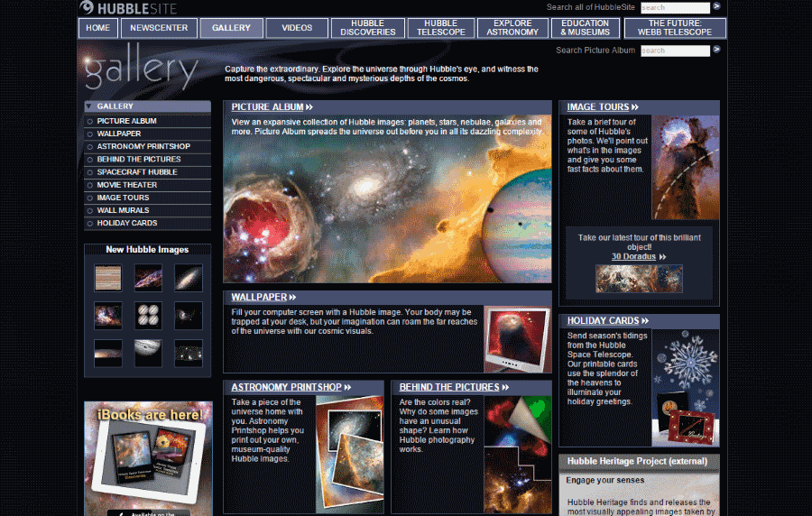Open the BEHIND THE PICTURES heading link
This screenshot has height=516, width=812.
(454, 387)
